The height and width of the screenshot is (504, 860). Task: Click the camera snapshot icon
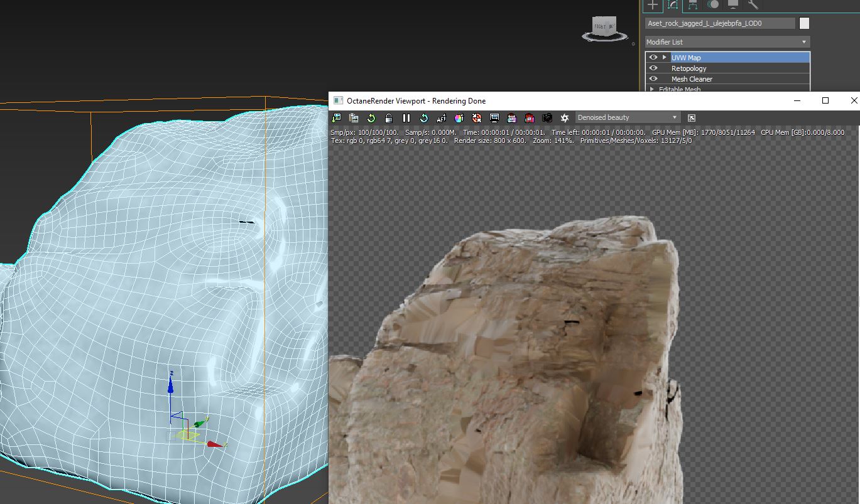(x=547, y=118)
